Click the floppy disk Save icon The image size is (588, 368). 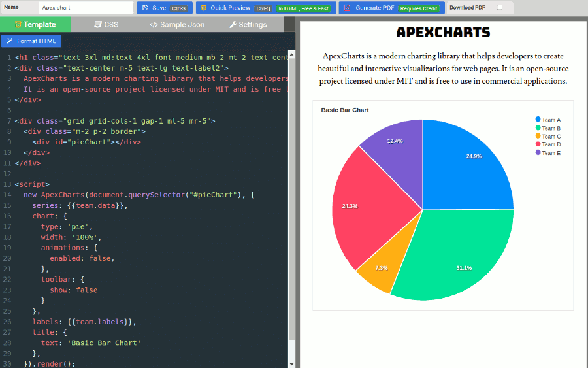(x=145, y=8)
